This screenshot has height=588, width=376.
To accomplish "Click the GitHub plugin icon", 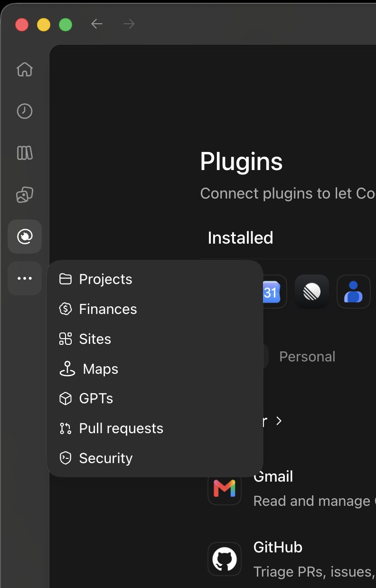I will click(x=225, y=559).
